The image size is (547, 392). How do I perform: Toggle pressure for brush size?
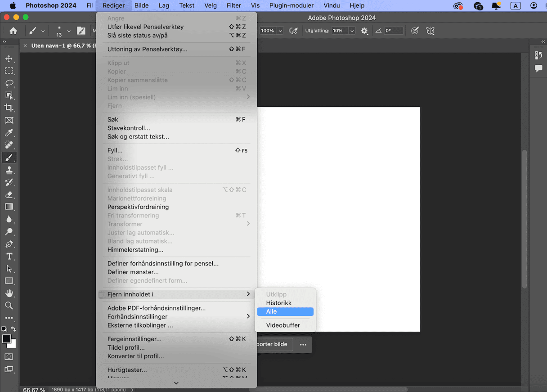tap(415, 31)
